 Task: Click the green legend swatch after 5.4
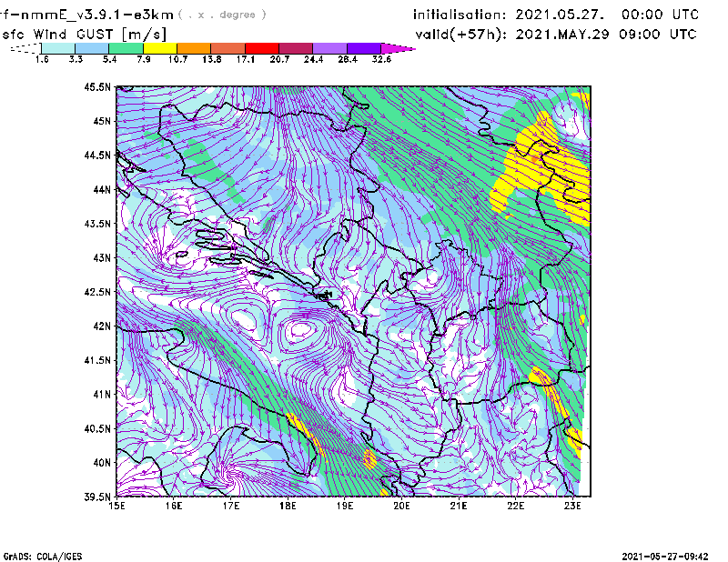(x=126, y=48)
